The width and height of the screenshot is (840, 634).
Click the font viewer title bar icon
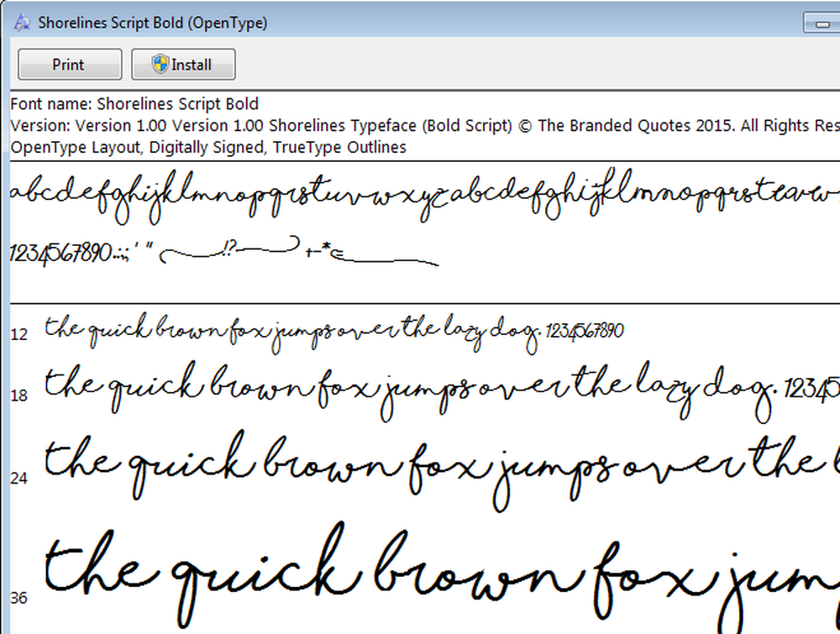tap(22, 23)
